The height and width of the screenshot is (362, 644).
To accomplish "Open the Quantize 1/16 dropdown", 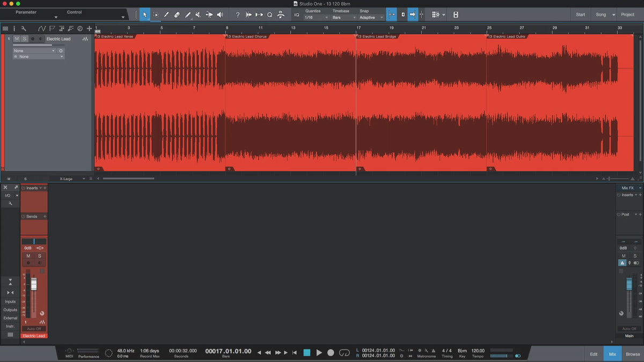I will coord(315,18).
